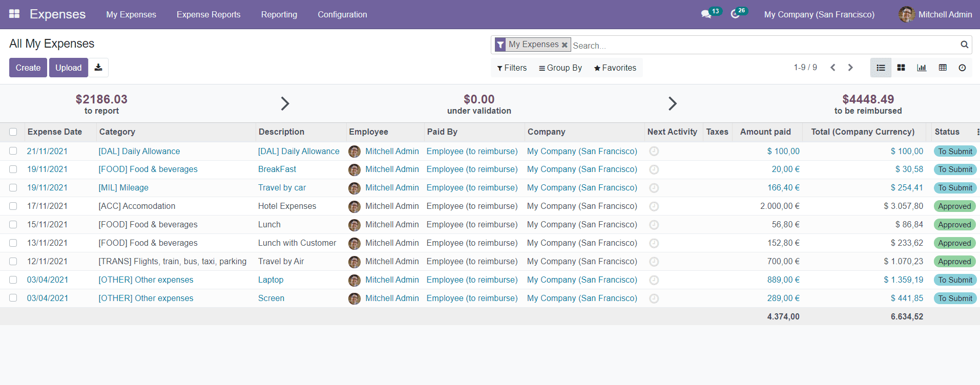
Task: Select checkbox for 21/11/2021 Daily Allowance
Action: click(13, 151)
